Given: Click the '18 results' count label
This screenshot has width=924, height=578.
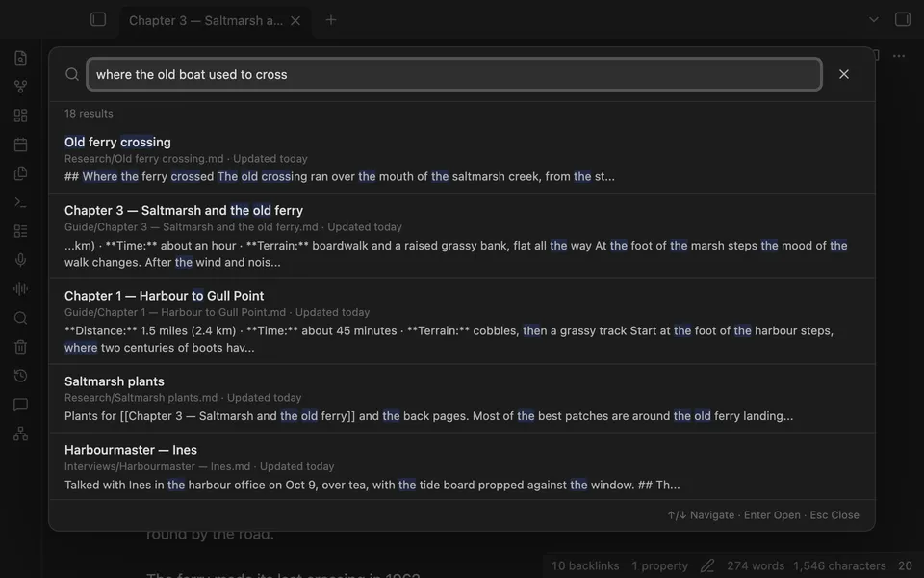Looking at the screenshot, I should (89, 114).
